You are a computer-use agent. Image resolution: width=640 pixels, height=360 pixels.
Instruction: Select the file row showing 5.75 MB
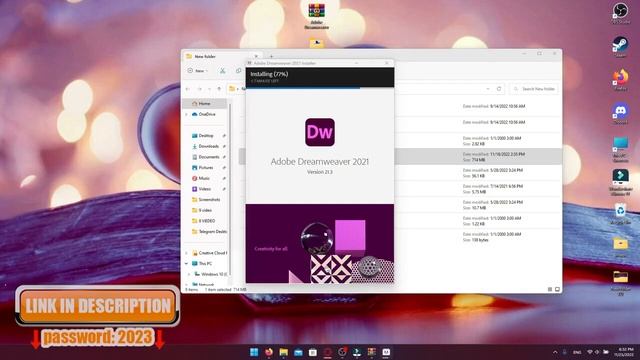400,189
